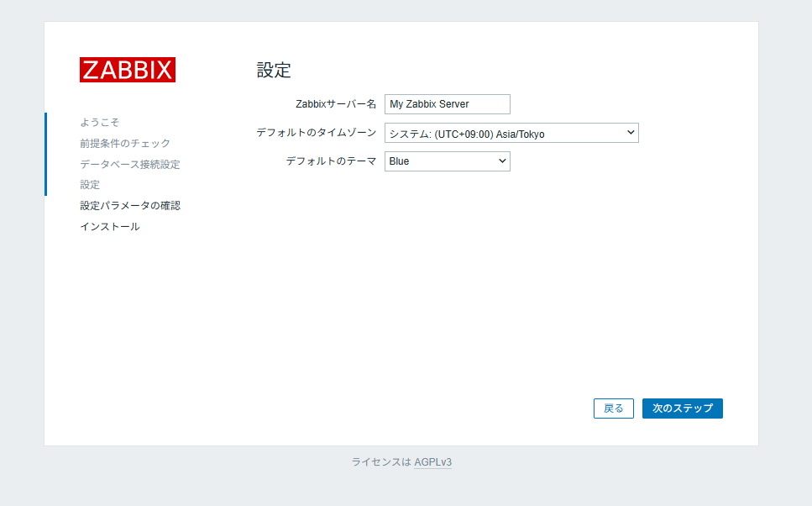
Task: Click the デフォルトのタイムゾーン label
Action: [317, 132]
